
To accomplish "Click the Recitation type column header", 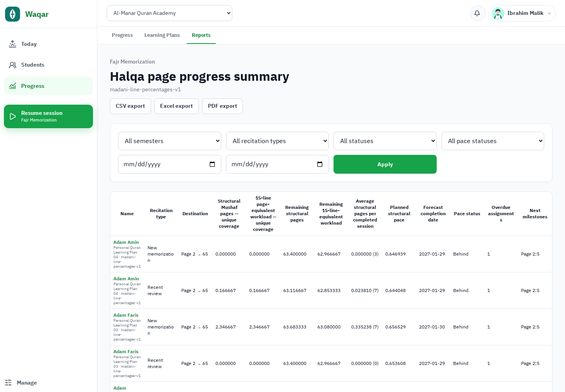I will click(161, 214).
